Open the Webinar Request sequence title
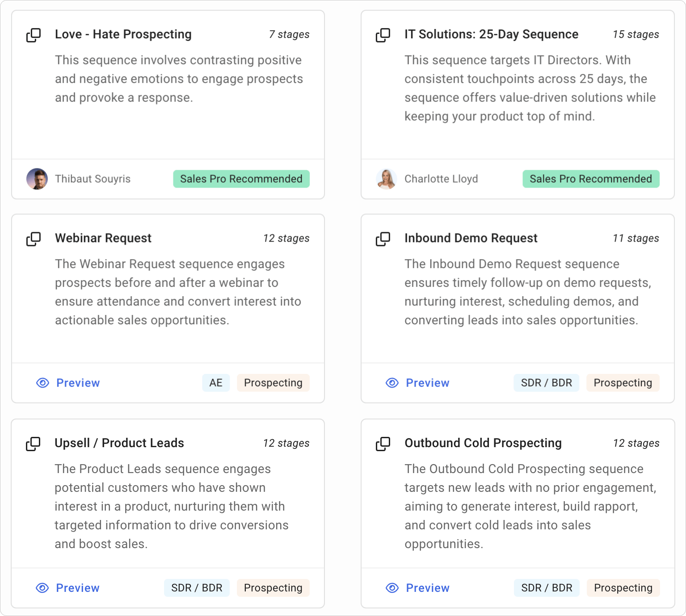 [x=103, y=238]
